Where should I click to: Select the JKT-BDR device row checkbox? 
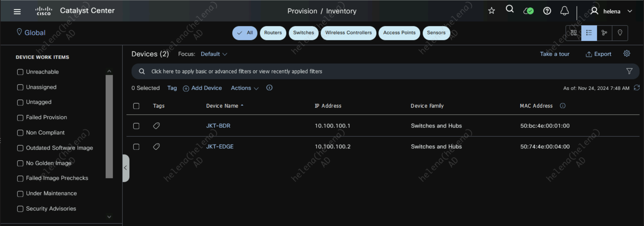coord(136,126)
